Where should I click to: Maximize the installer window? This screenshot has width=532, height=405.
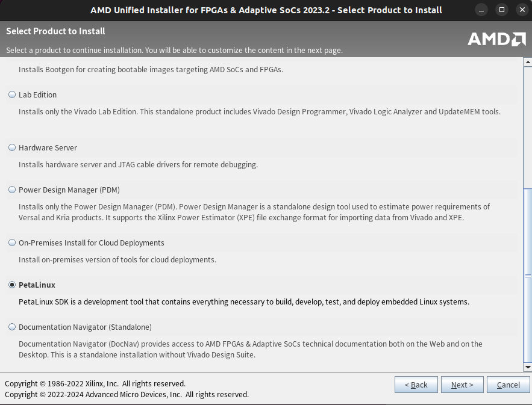click(502, 10)
